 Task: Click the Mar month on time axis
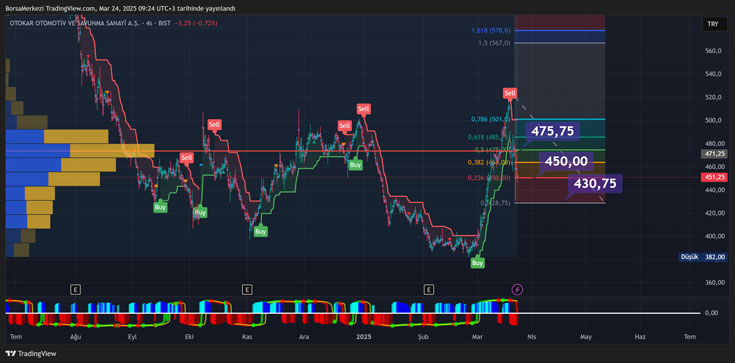click(x=478, y=337)
